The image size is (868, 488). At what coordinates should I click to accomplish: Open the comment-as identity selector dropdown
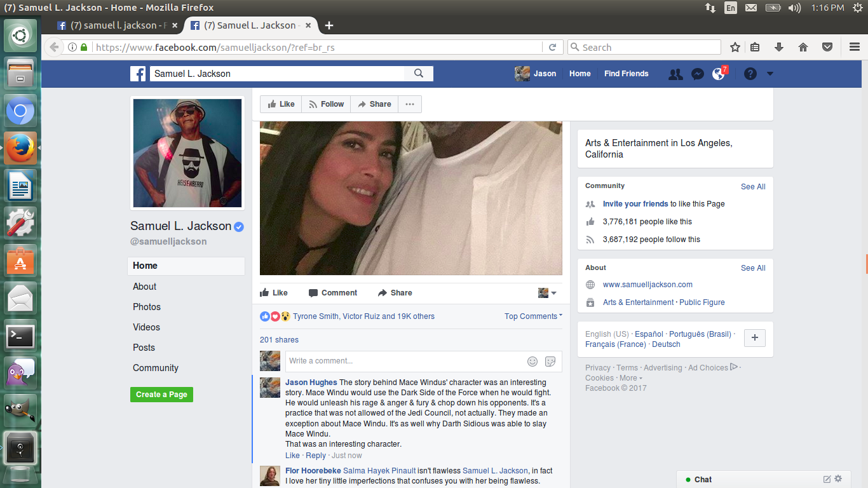pyautogui.click(x=547, y=293)
